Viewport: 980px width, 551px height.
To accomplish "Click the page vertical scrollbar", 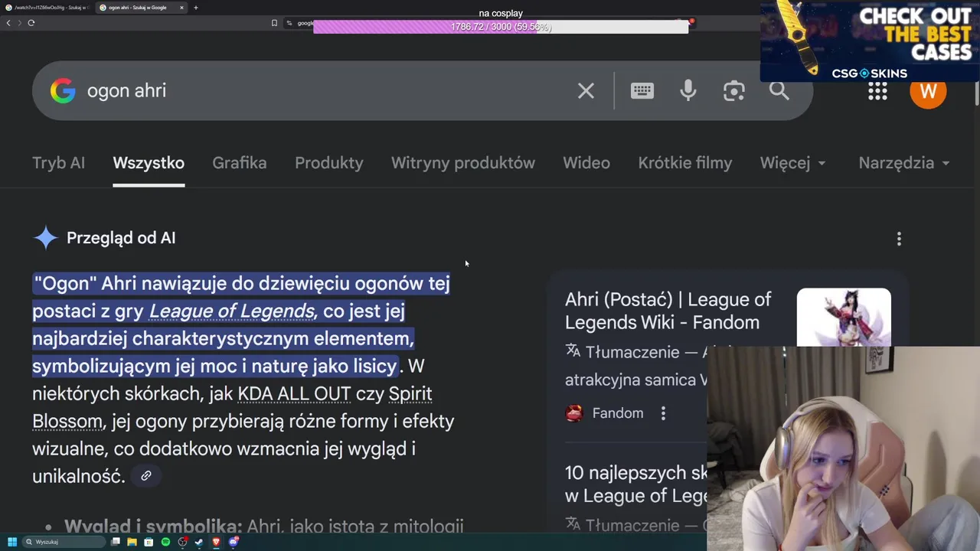I will pos(976,92).
